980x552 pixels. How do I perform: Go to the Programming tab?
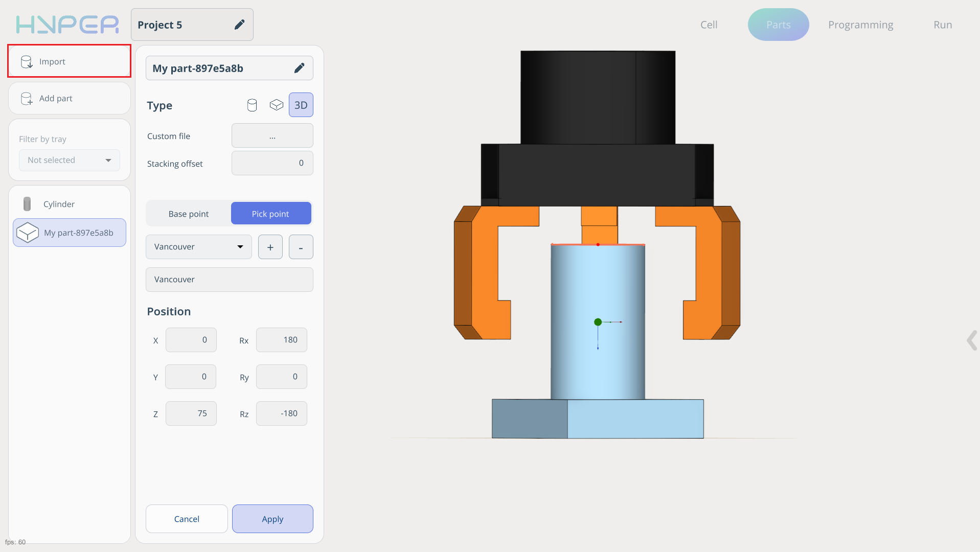click(x=860, y=25)
